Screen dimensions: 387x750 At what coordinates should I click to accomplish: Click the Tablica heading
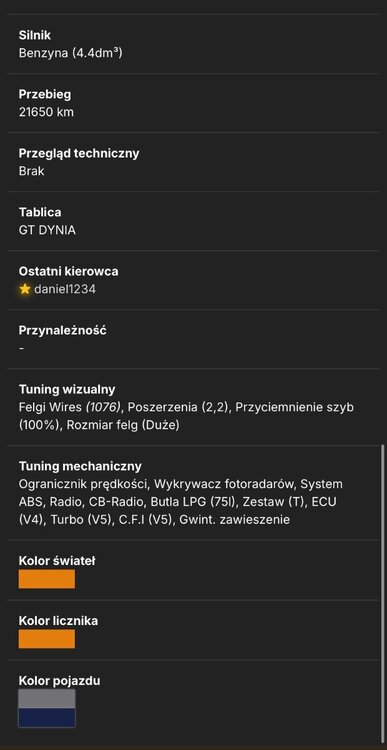[x=40, y=212]
